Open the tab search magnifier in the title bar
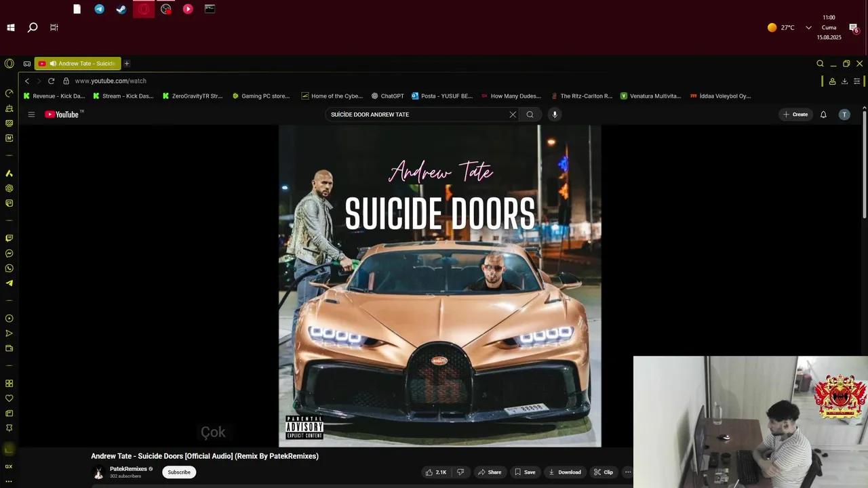 [820, 64]
